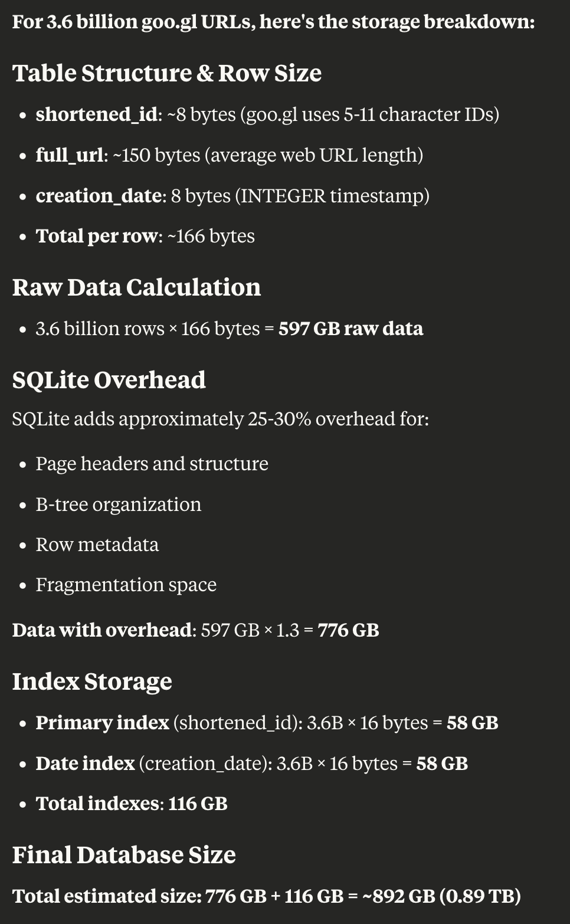Click the "SQLite adds approximately 25-30% overhead" sentence
The height and width of the screenshot is (924, 570).
pos(220,419)
